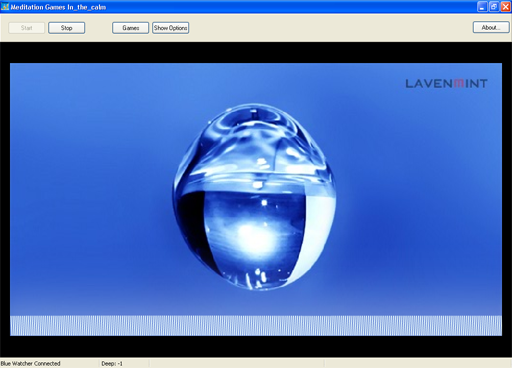Viewport: 512px width, 368px height.
Task: Click the empty status panel right of Deep
Action: 237,363
